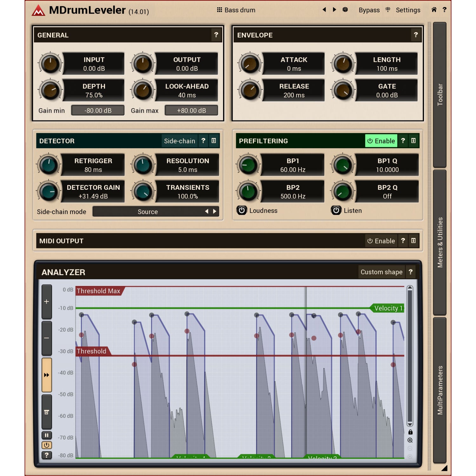Select previous Side-chain mode with left arrow

[x=207, y=211]
